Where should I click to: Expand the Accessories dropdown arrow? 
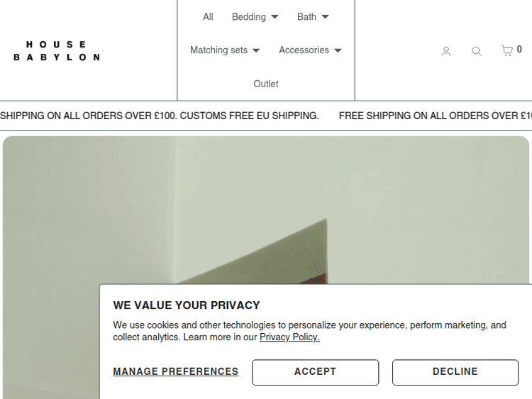coord(338,50)
